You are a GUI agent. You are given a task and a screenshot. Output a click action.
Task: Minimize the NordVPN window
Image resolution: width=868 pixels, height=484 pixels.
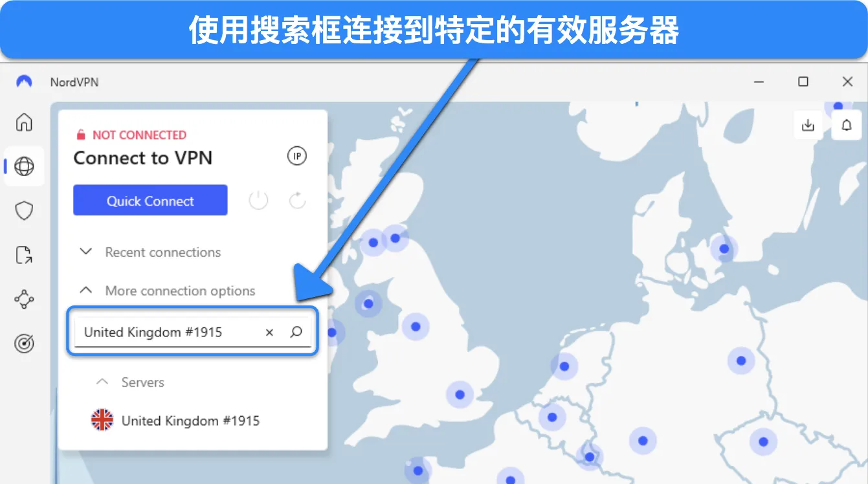(759, 82)
